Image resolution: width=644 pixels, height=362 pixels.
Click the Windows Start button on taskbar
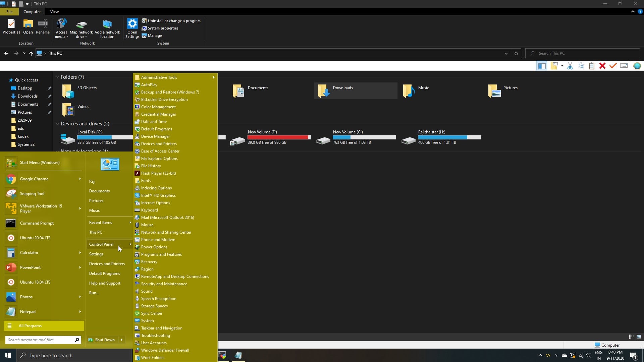[x=8, y=355]
